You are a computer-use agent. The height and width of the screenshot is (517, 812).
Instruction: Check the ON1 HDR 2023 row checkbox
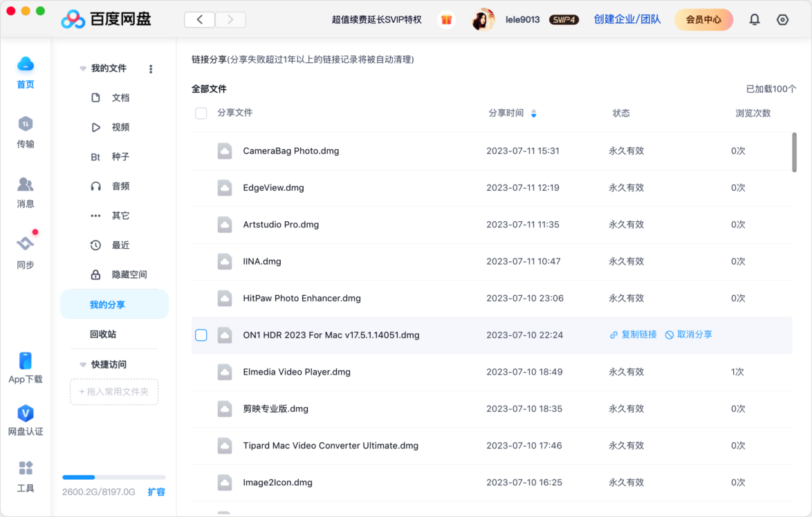(x=201, y=335)
